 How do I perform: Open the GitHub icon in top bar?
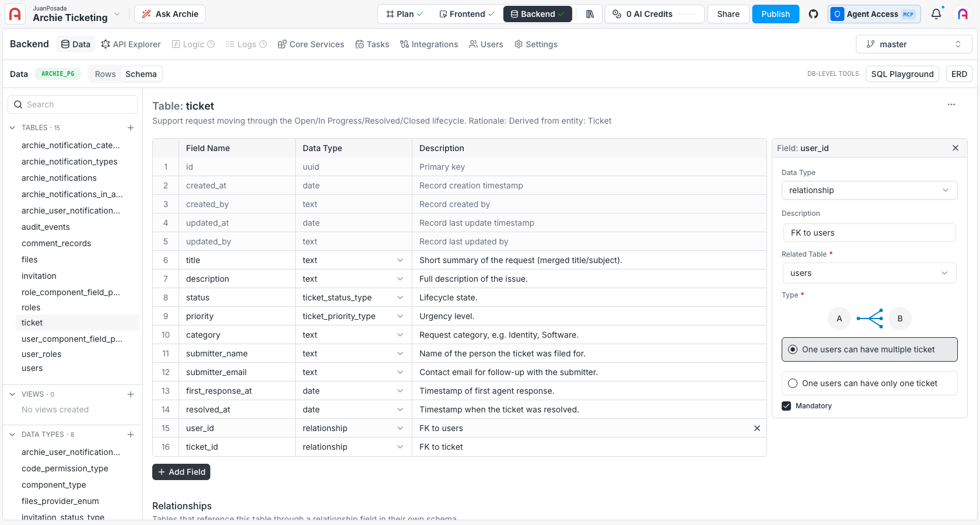tap(813, 14)
